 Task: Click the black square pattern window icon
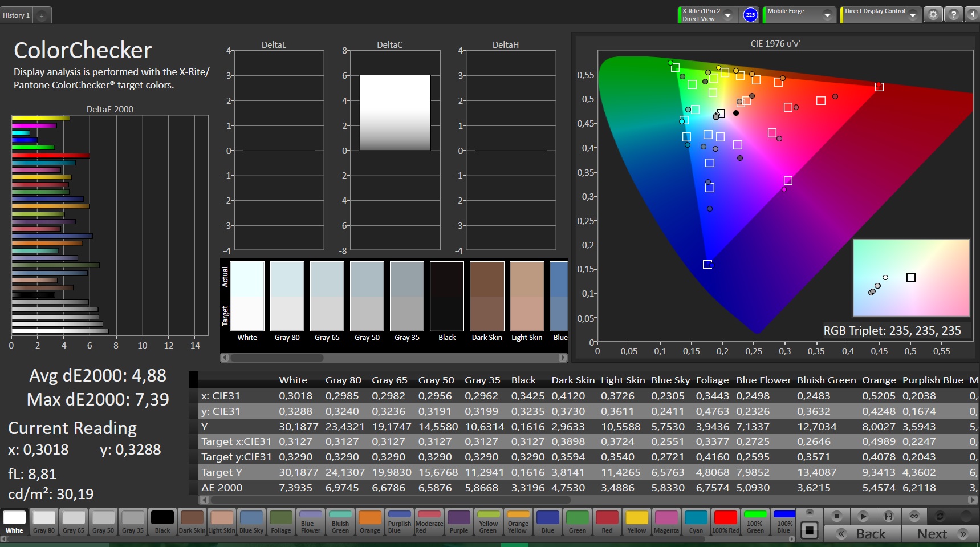pyautogui.click(x=808, y=531)
